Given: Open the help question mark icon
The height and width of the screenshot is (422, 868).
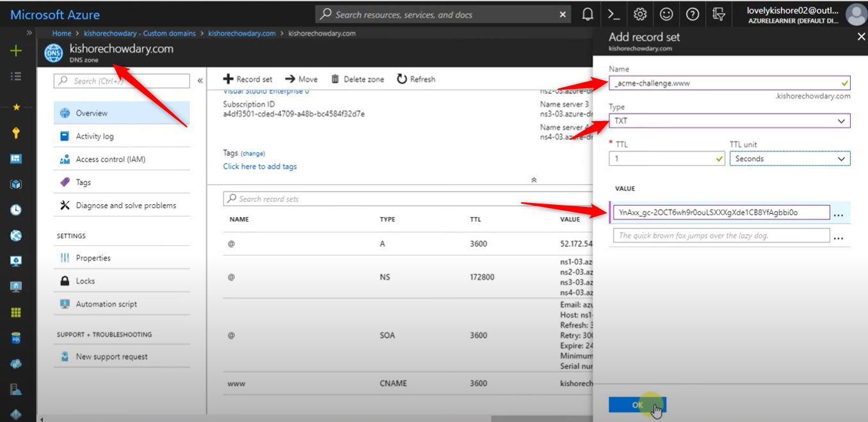Looking at the screenshot, I should click(x=692, y=14).
